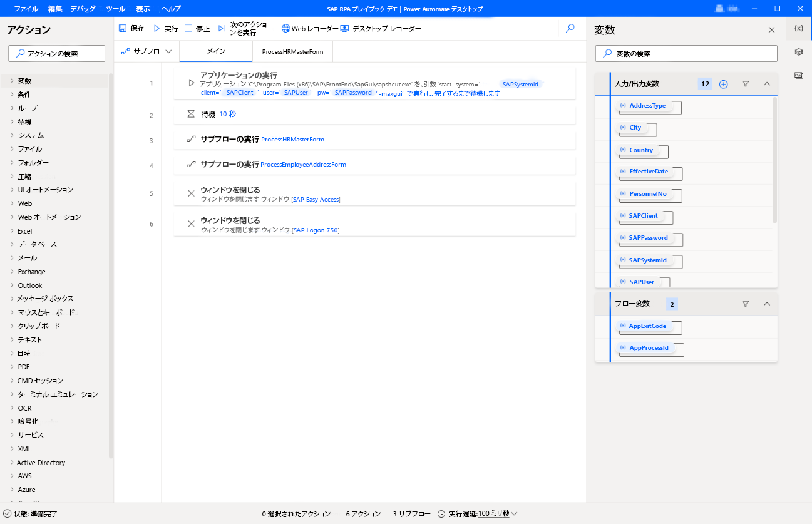The height and width of the screenshot is (524, 812).
Task: Filter the フロー変数 list
Action: (x=746, y=304)
